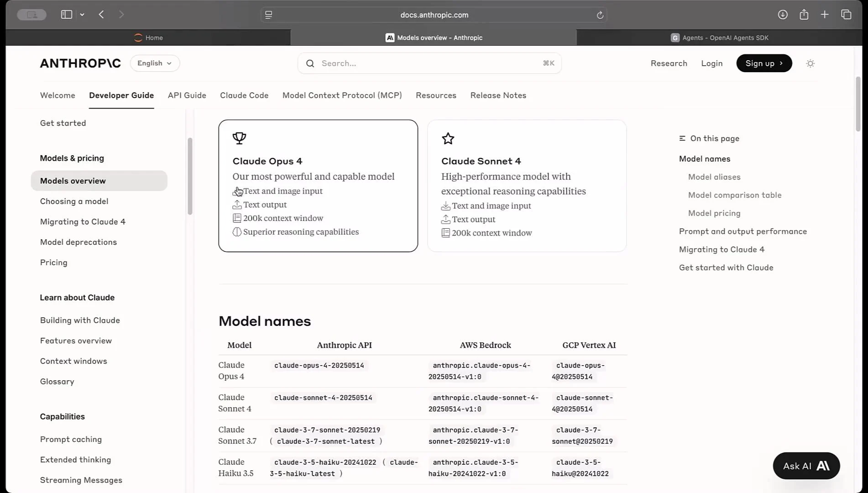Open Features overview in sidebar

click(76, 341)
